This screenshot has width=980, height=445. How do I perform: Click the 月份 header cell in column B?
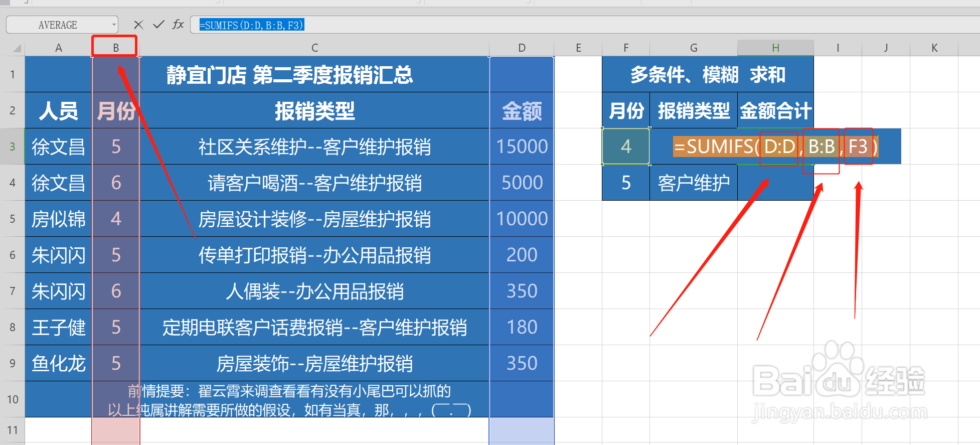pyautogui.click(x=116, y=110)
